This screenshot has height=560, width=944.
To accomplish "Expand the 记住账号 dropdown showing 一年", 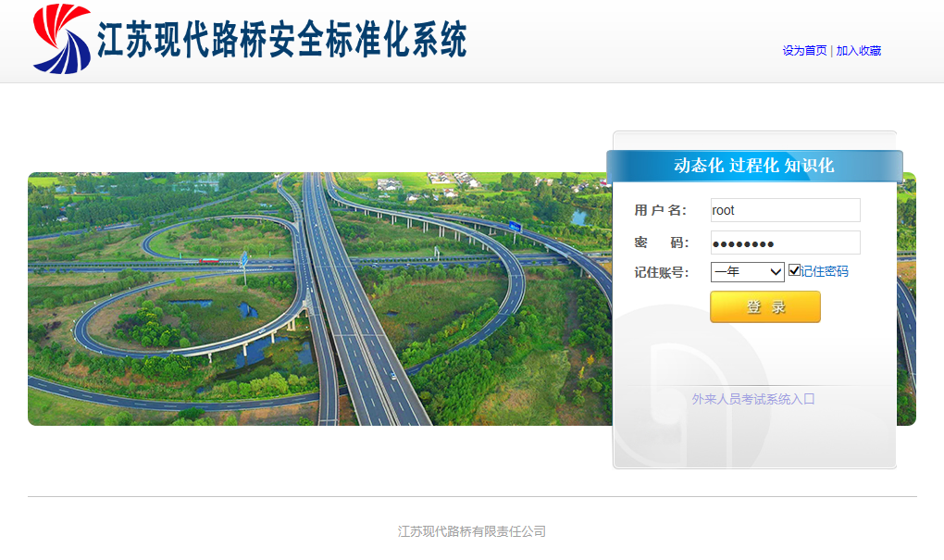I will [x=747, y=272].
